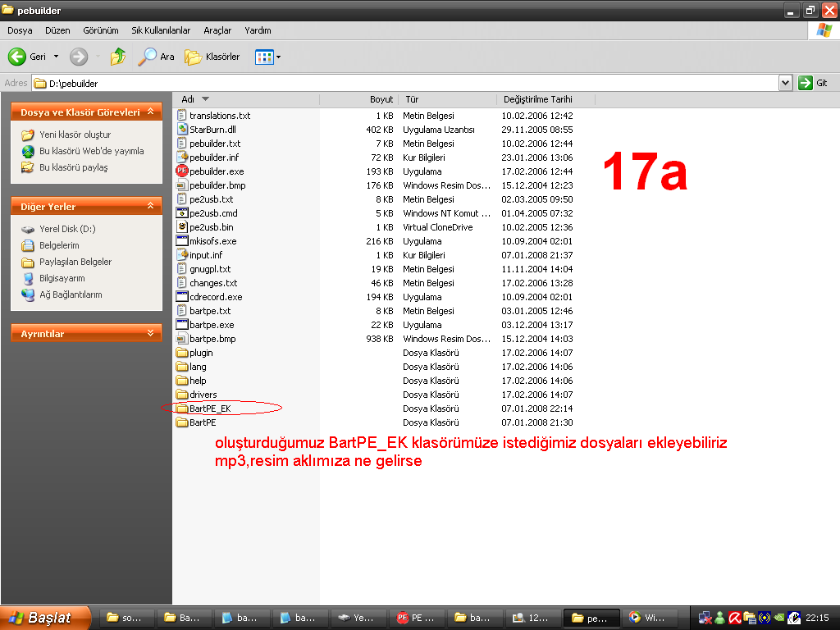Open the Geri back history dropdown
This screenshot has width=840, height=630.
click(x=56, y=57)
